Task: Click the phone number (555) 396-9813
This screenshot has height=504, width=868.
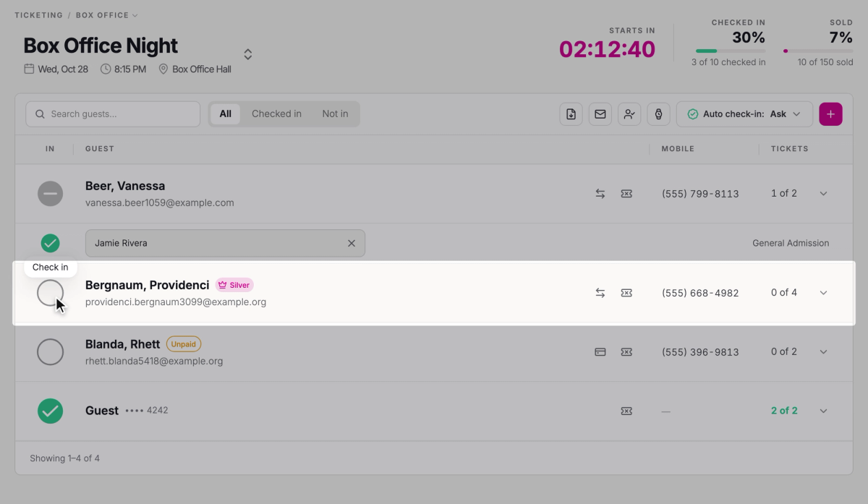Action: [700, 352]
